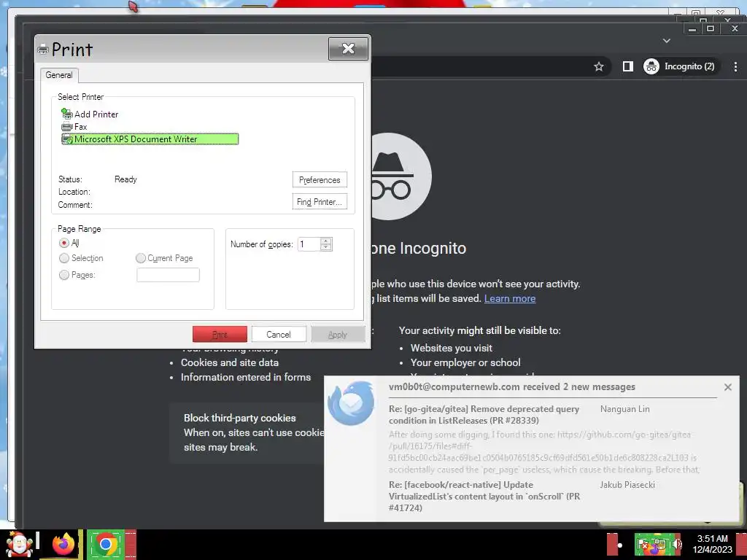Screen dimensions: 747x560
Task: Open Chrome three-dot menu
Action: (x=735, y=66)
